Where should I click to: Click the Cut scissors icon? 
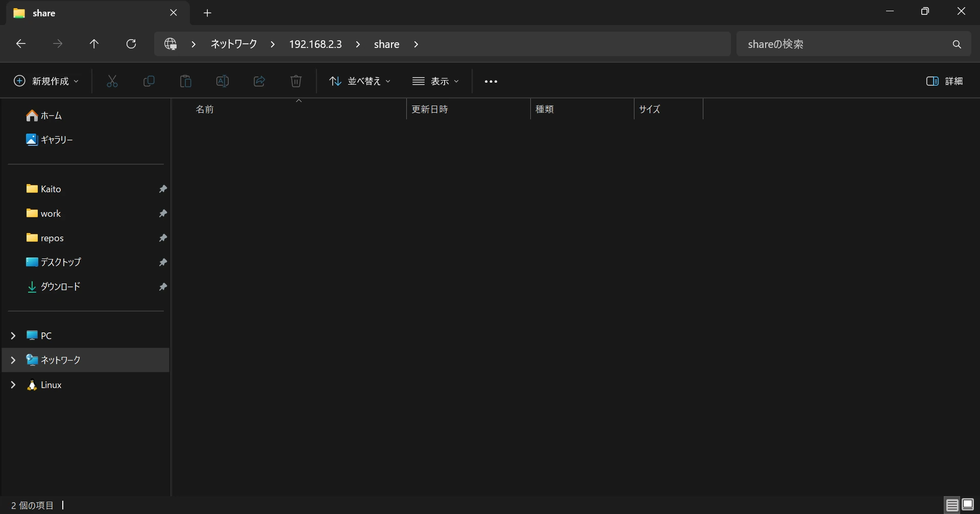coord(112,81)
